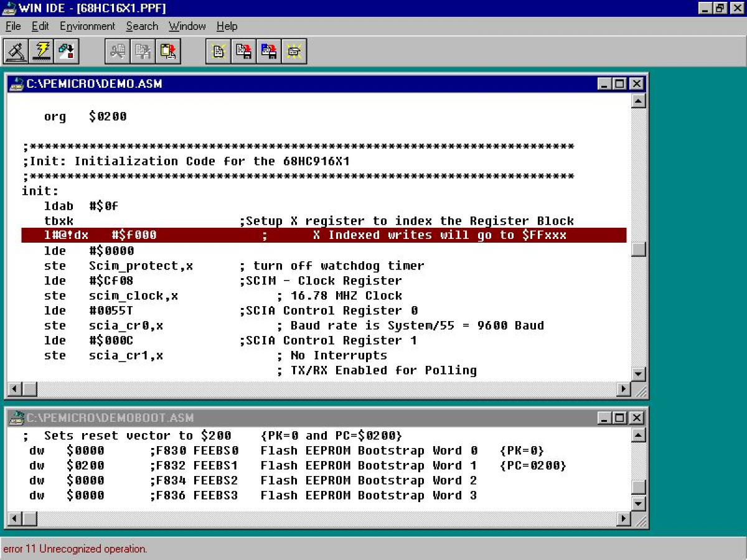Open the File menu
The width and height of the screenshot is (747, 560).
pos(12,26)
